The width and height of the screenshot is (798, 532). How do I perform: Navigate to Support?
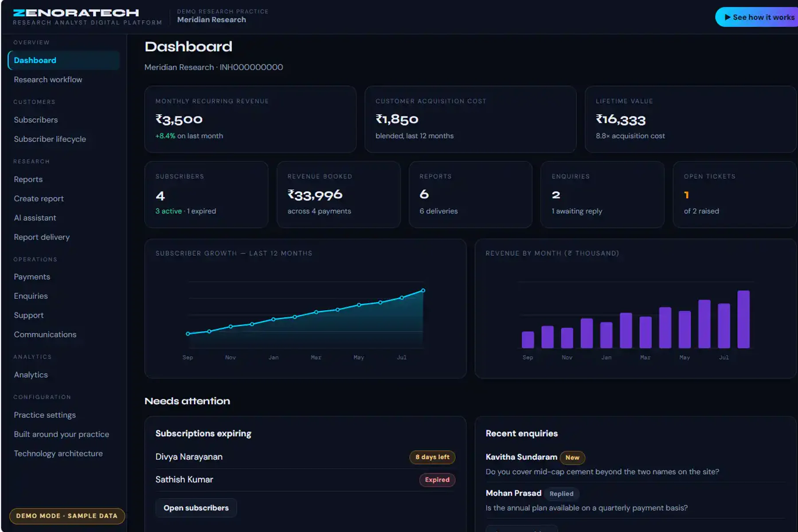[x=29, y=315]
